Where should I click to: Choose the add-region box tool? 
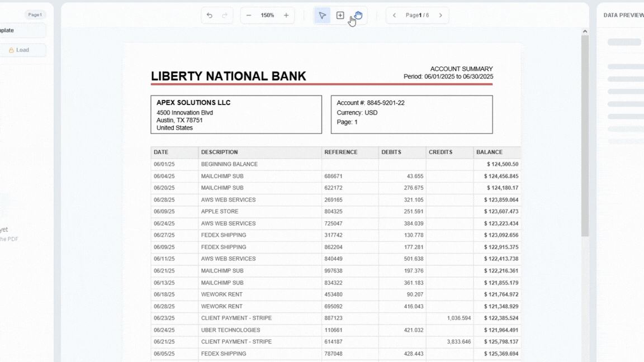pos(340,16)
